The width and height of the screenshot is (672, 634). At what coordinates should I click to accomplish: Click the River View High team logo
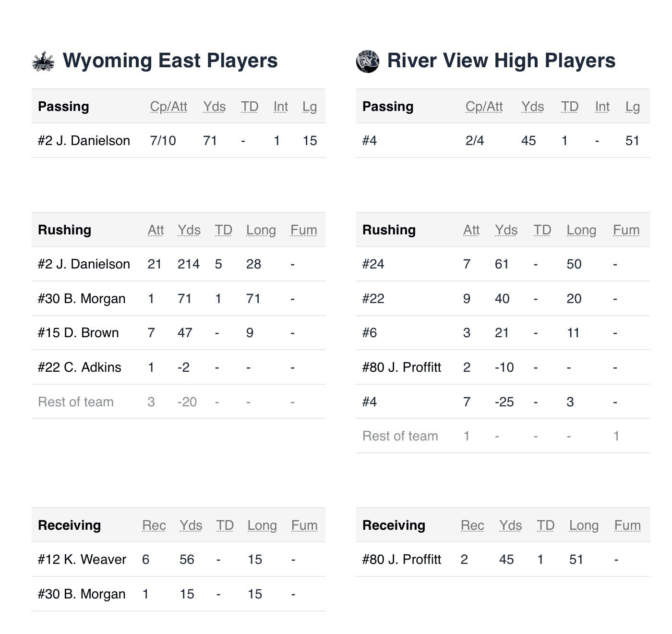[368, 61]
